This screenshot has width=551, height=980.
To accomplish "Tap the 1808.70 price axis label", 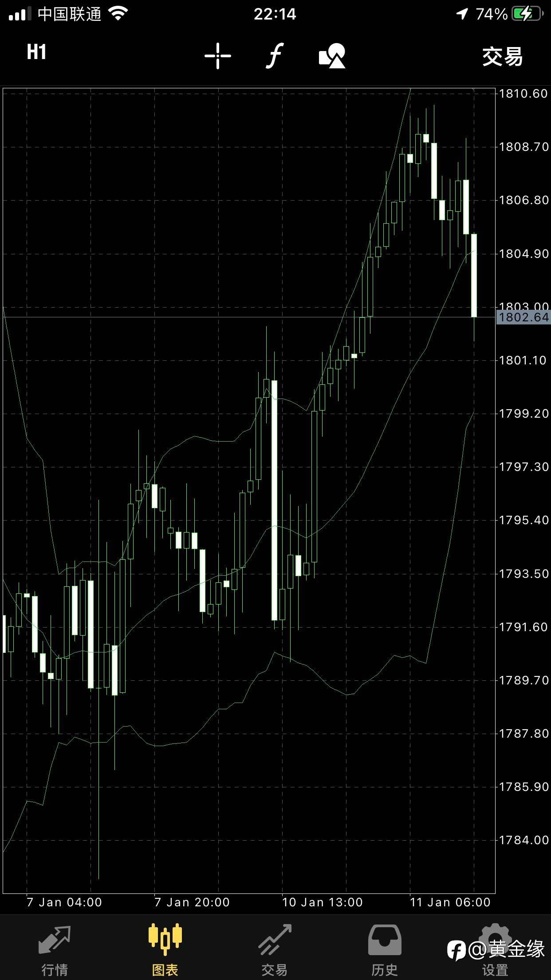I will [x=523, y=147].
